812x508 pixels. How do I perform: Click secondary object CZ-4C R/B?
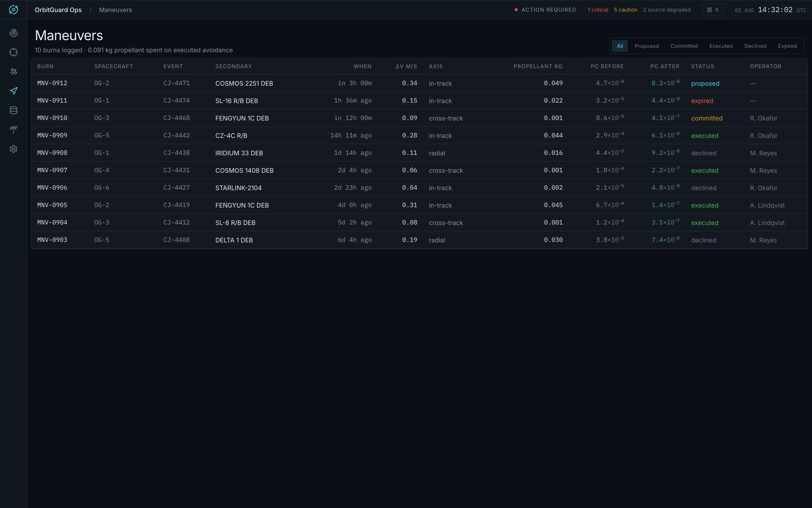231,136
